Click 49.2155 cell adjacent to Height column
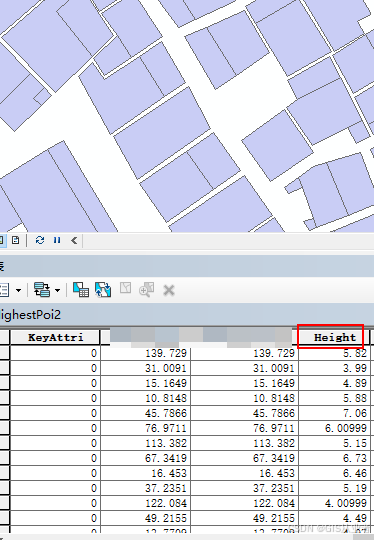The image size is (374, 540). (x=245, y=518)
